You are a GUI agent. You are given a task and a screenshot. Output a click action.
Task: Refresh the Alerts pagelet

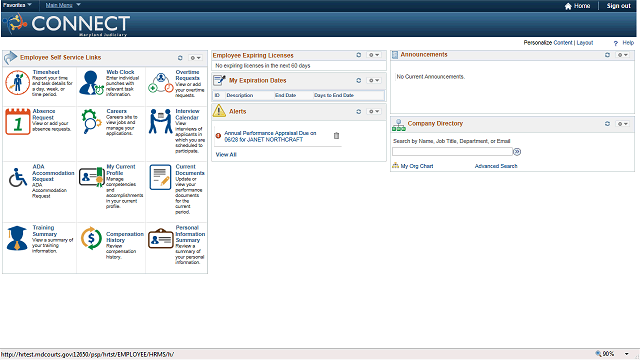point(359,111)
